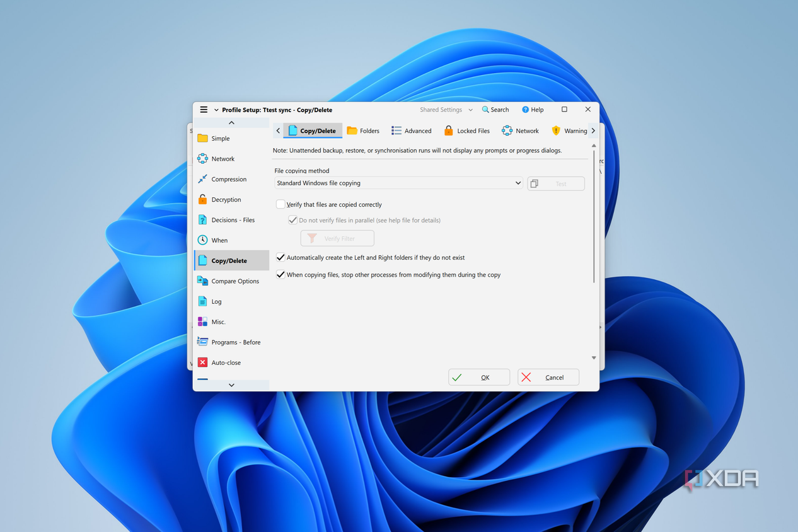Switch to the Advanced tab
This screenshot has width=798, height=532.
412,130
